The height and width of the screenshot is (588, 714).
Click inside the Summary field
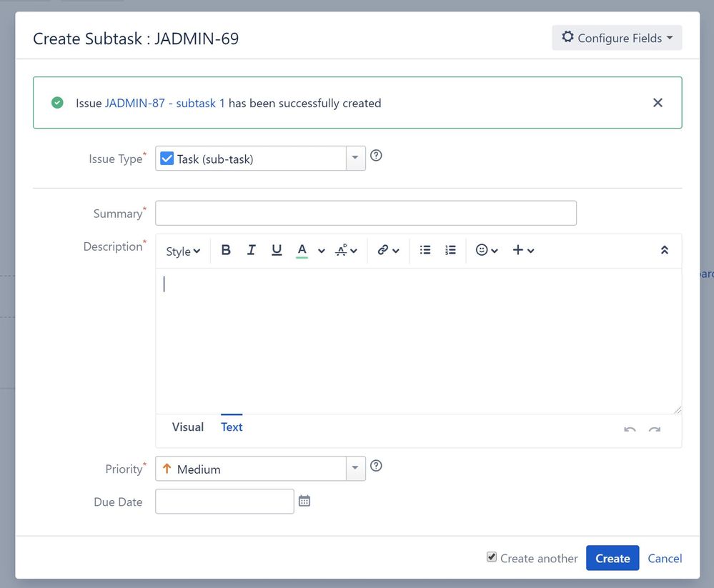pos(365,212)
